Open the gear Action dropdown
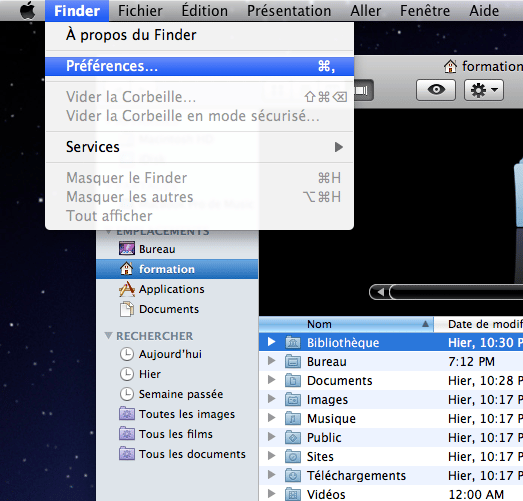The width and height of the screenshot is (523, 501). pos(484,90)
